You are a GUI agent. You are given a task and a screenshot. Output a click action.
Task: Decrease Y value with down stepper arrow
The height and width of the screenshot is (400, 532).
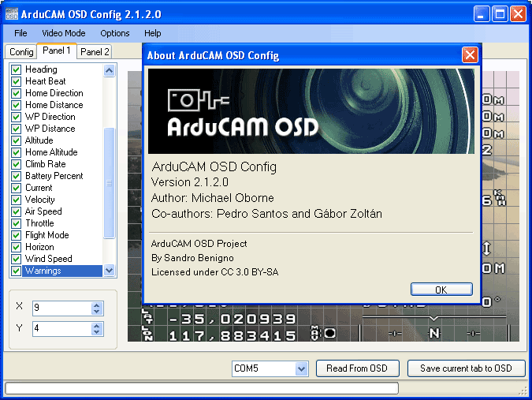[x=97, y=331]
